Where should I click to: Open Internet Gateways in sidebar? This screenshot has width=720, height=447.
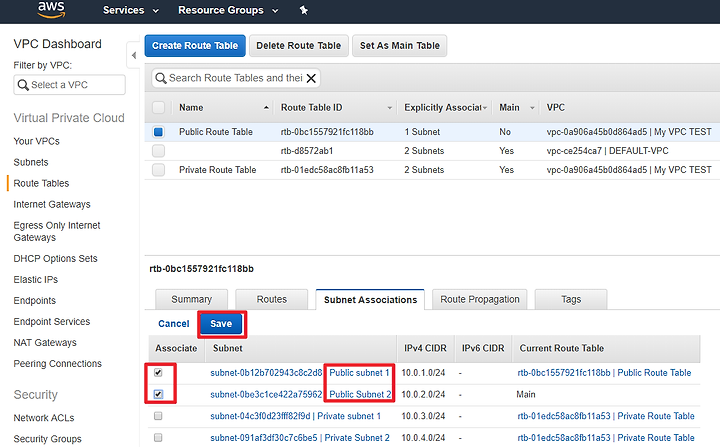(x=52, y=204)
